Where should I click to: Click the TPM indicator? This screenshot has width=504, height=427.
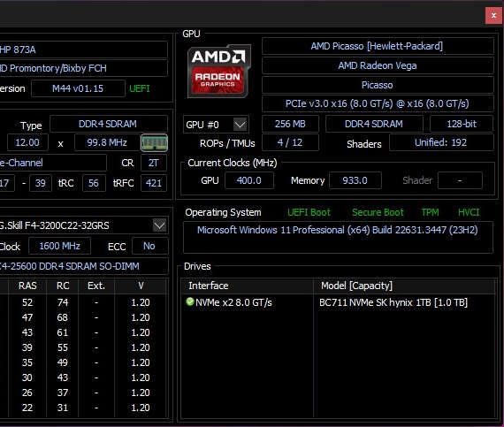tap(430, 212)
